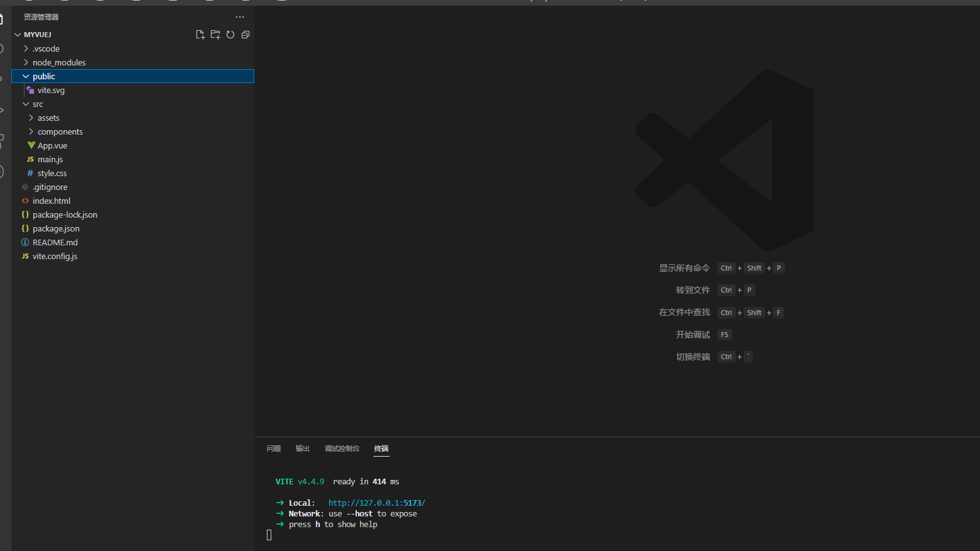Click the CSS hash icon beside style.css
The width and height of the screenshot is (980, 551).
[30, 173]
